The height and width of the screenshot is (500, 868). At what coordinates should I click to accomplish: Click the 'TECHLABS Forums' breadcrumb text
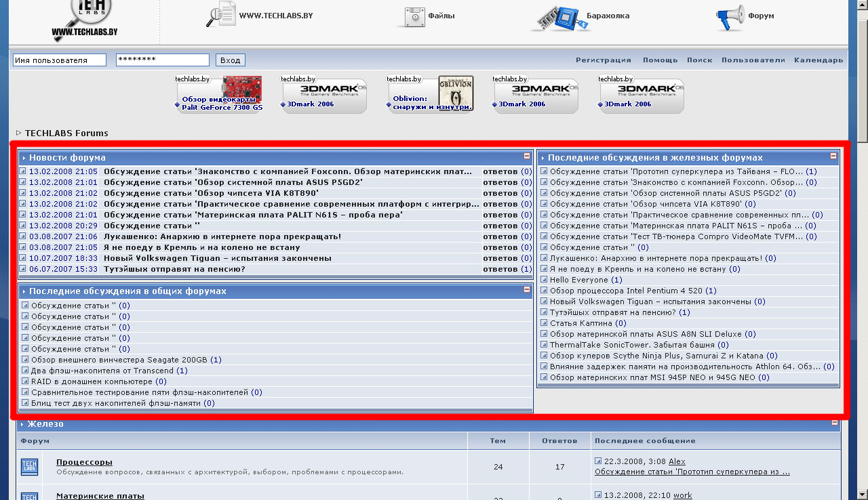[x=66, y=133]
